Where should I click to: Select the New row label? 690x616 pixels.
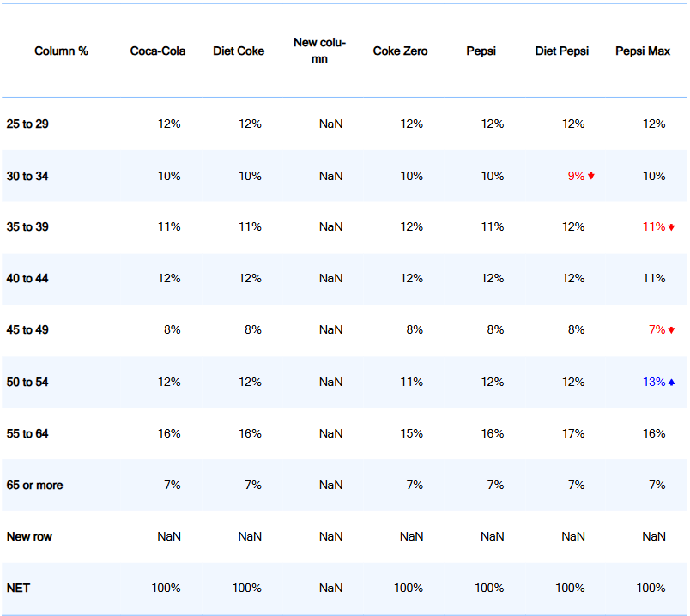[31, 536]
